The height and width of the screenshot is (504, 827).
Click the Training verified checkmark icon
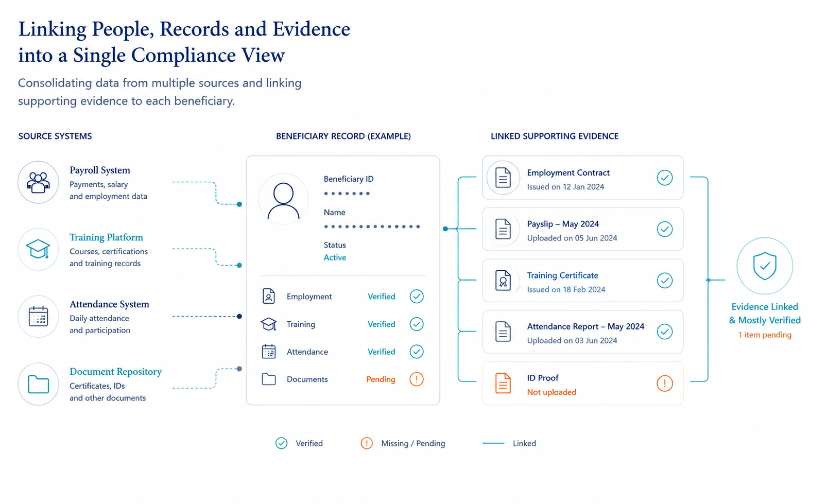(x=417, y=324)
